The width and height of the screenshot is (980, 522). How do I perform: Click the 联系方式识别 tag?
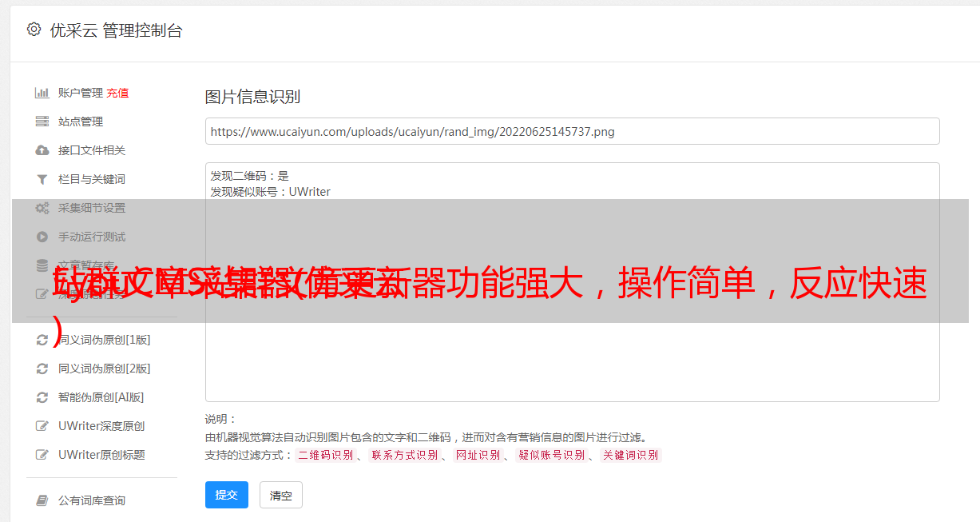tap(404, 455)
